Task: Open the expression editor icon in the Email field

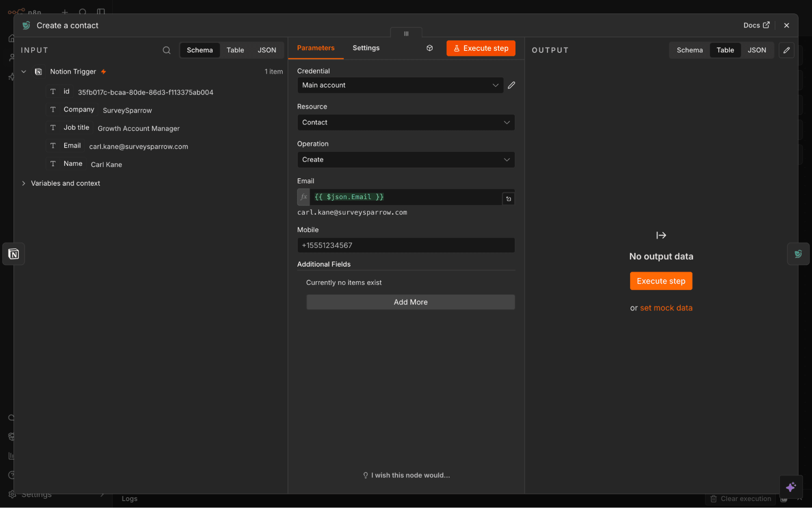Action: [509, 199]
